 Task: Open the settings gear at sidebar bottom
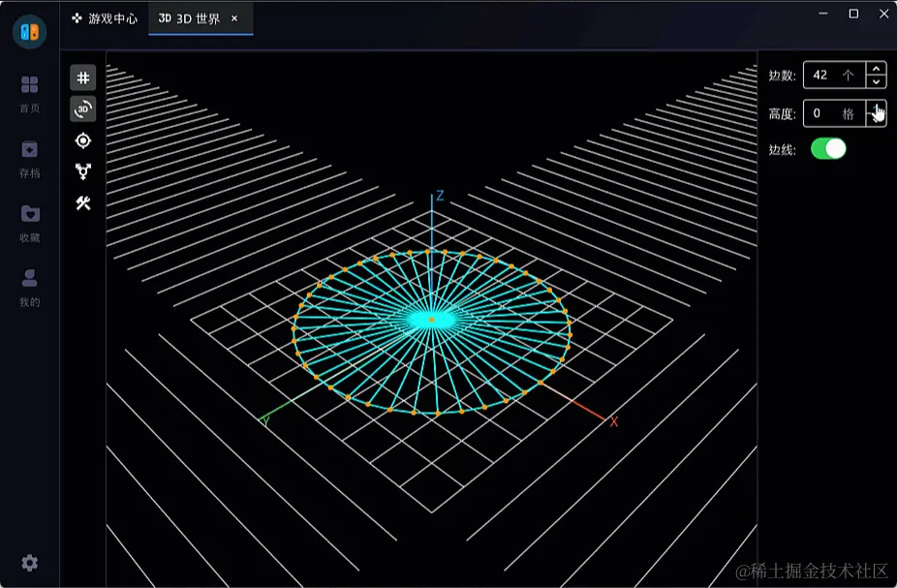30,563
